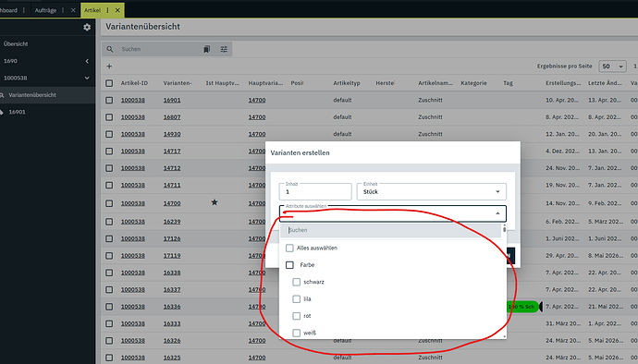
Task: Select the row checkbox for variant 16807
Action: tap(109, 117)
